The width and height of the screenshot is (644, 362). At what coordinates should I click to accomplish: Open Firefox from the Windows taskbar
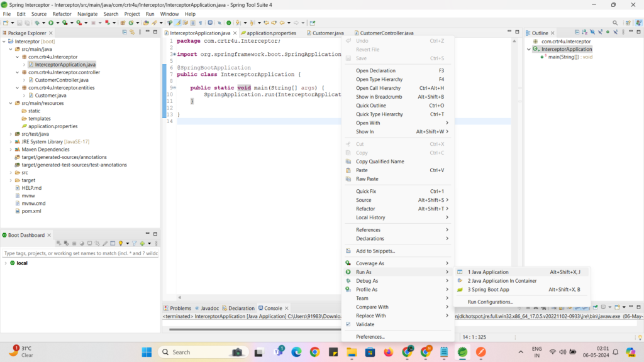coord(388,352)
